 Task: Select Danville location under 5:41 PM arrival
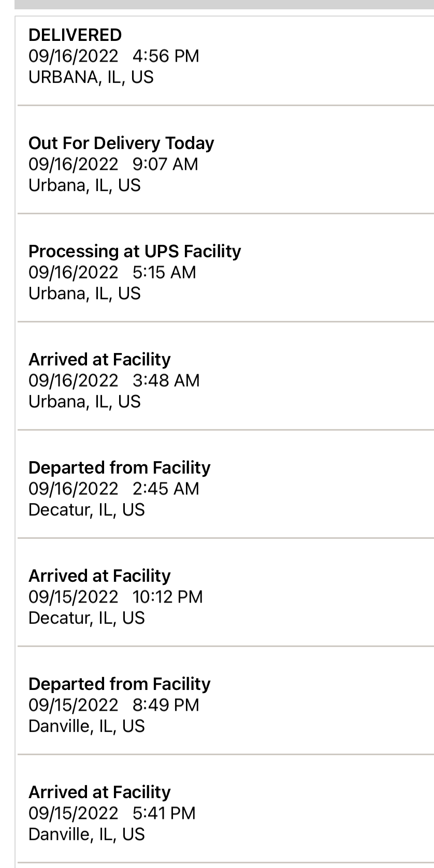coord(86,834)
